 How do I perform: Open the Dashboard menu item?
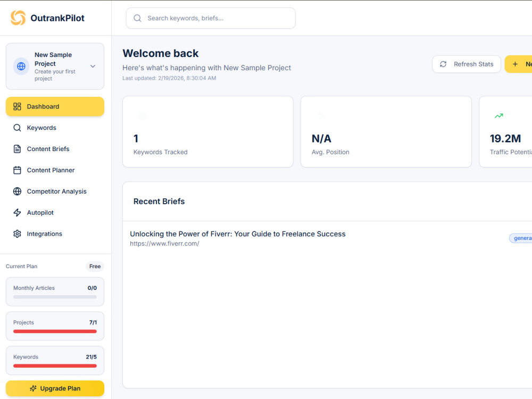tap(55, 106)
